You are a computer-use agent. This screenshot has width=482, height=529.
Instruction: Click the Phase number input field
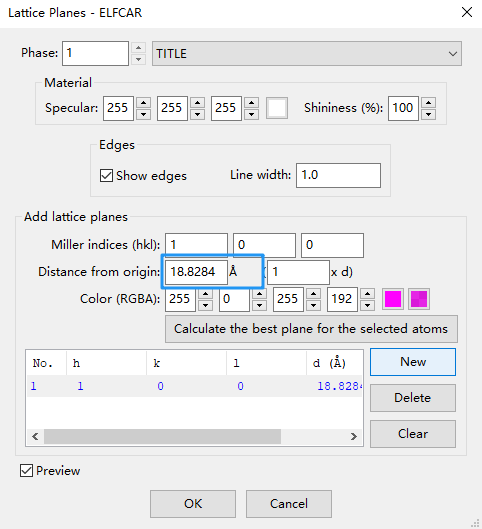pyautogui.click(x=95, y=53)
